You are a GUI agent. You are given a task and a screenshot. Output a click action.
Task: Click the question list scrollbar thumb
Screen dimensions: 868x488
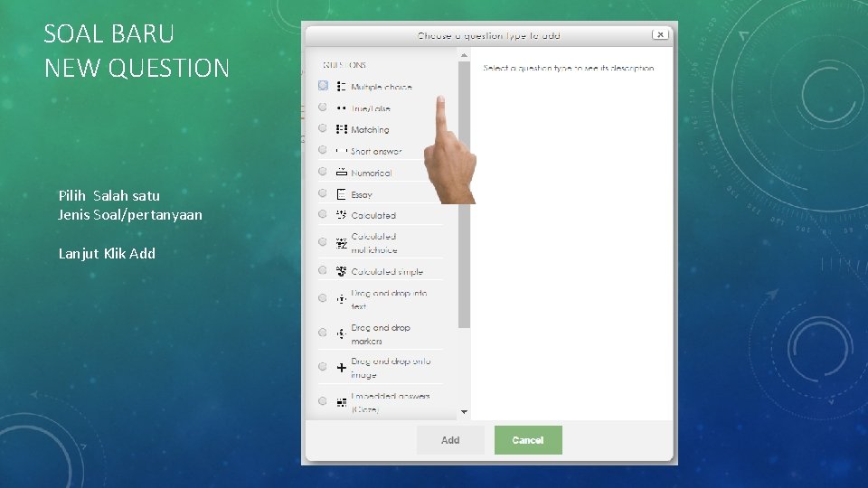(464, 195)
